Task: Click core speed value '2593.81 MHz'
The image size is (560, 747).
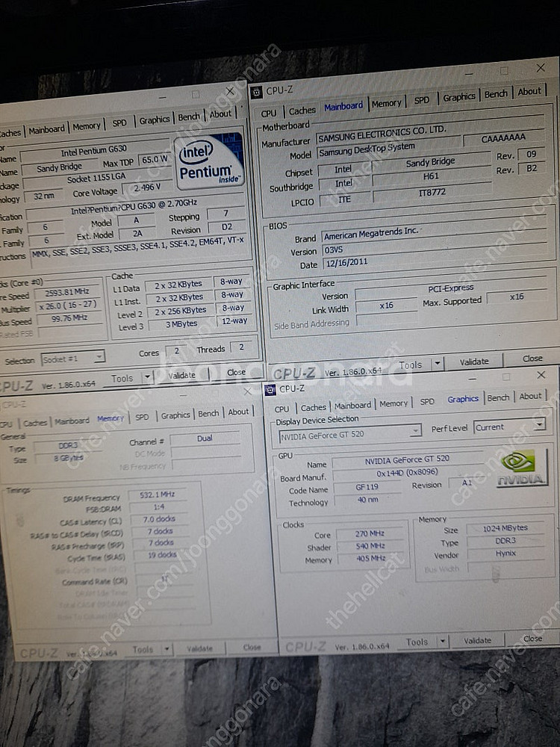Action: [x=66, y=292]
